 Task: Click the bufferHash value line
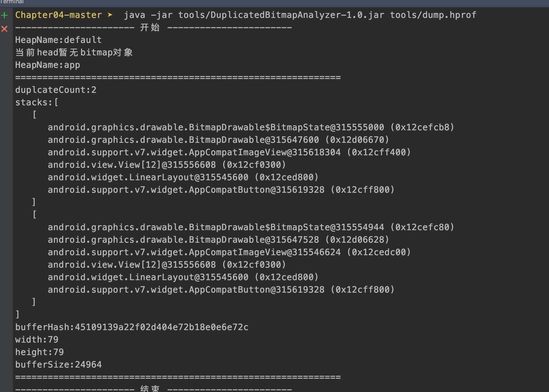(132, 327)
